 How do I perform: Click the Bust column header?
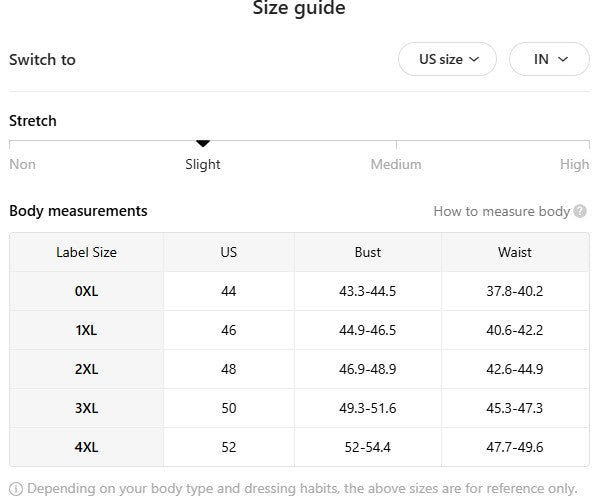[368, 252]
